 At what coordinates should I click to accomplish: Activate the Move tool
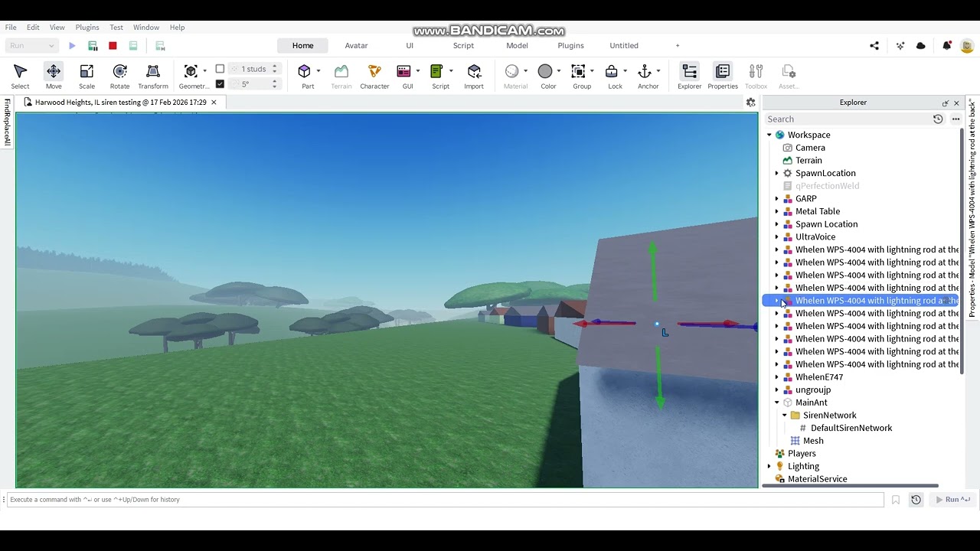point(54,76)
